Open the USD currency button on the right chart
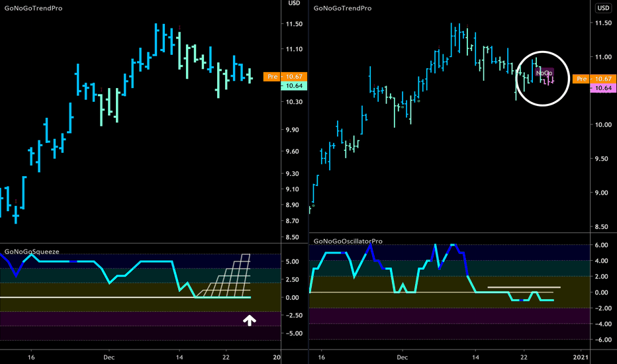This screenshot has width=617, height=364. coord(603,8)
